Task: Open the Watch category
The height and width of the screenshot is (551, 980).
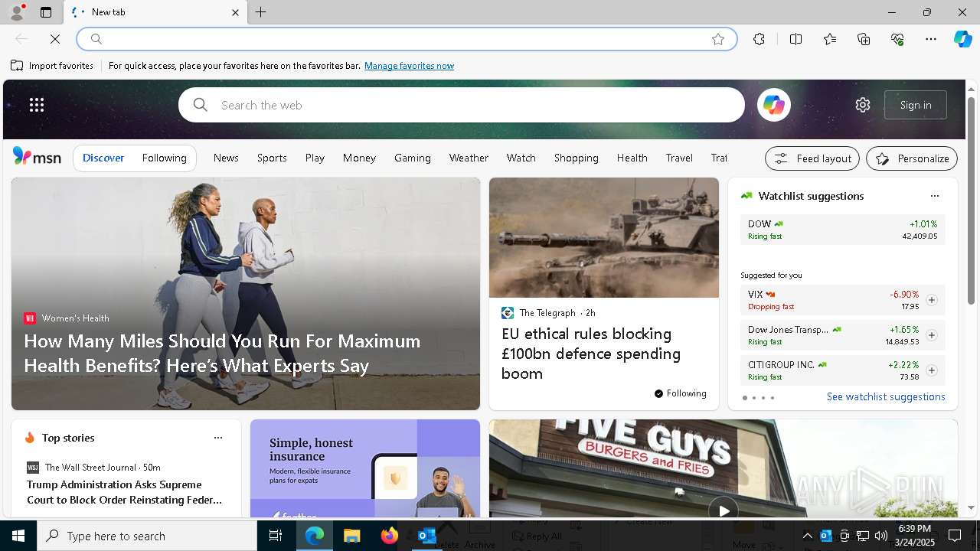Action: coord(521,158)
